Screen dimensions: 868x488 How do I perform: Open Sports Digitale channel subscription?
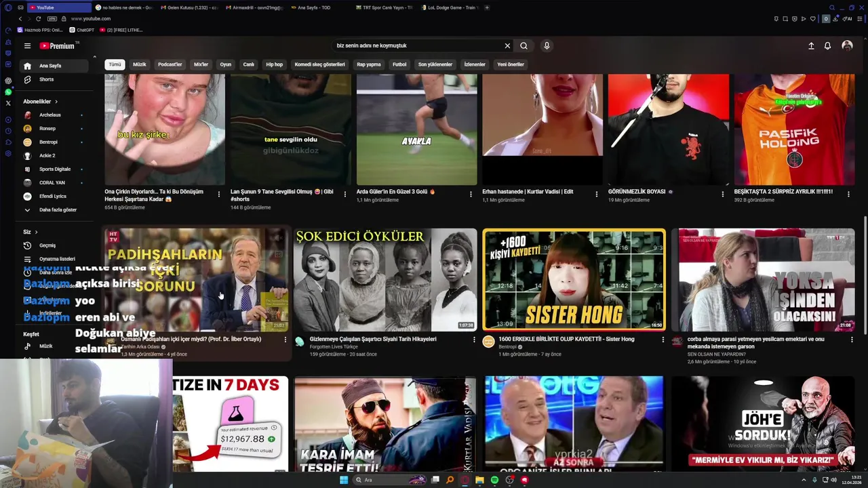click(x=54, y=169)
